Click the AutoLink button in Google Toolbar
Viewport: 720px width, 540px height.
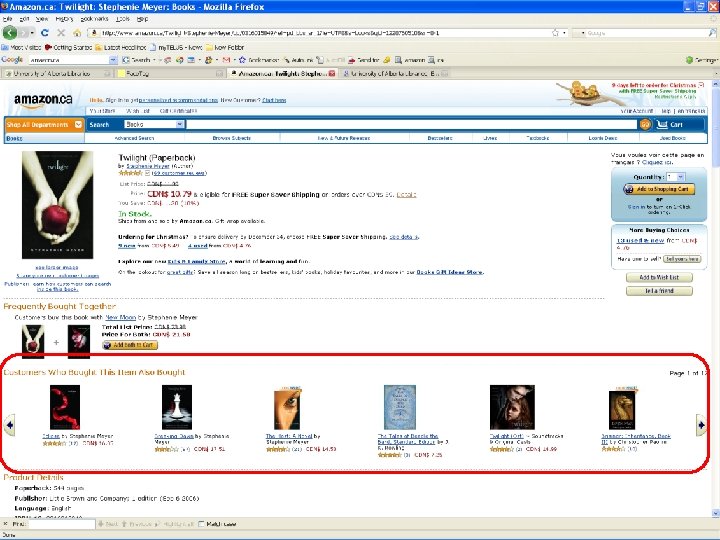pos(298,60)
